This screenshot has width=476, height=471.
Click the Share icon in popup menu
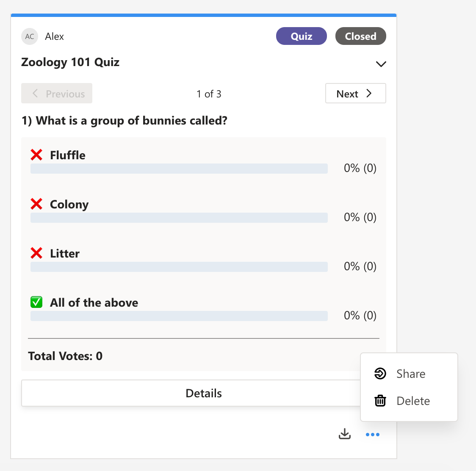(380, 374)
